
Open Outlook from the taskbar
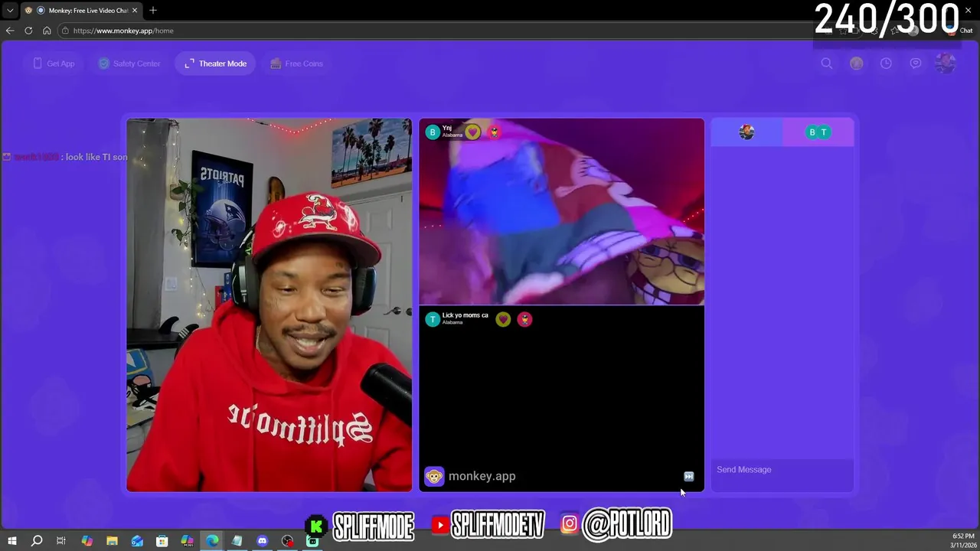[137, 541]
